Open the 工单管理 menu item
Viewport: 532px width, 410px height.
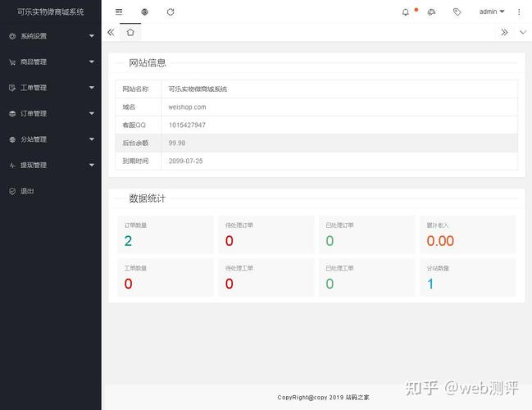pyautogui.click(x=51, y=88)
